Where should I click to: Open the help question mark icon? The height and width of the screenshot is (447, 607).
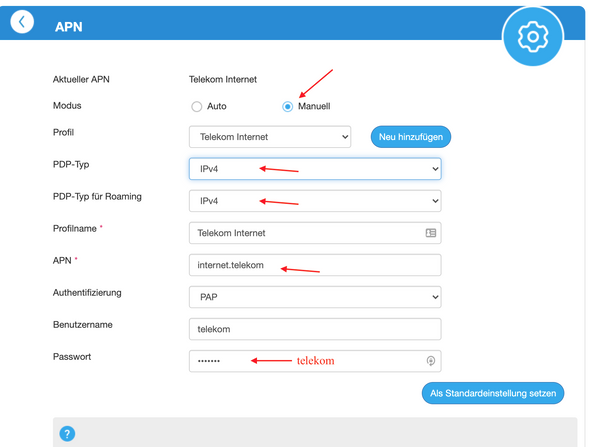(67, 433)
